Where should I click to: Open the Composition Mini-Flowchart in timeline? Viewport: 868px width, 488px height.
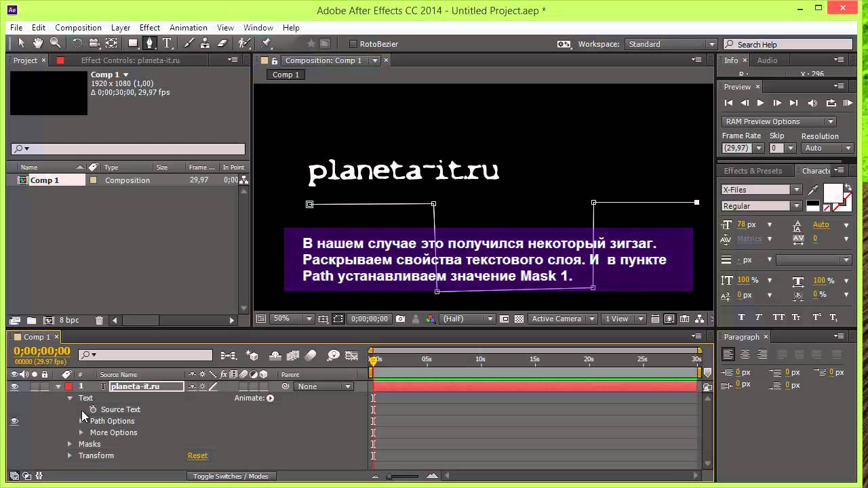point(228,355)
